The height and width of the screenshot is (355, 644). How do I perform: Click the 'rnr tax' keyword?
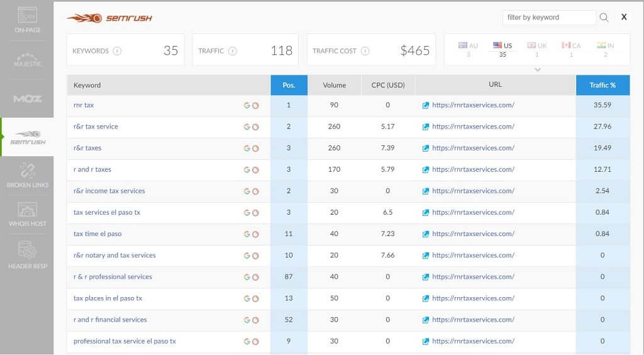[x=84, y=105]
